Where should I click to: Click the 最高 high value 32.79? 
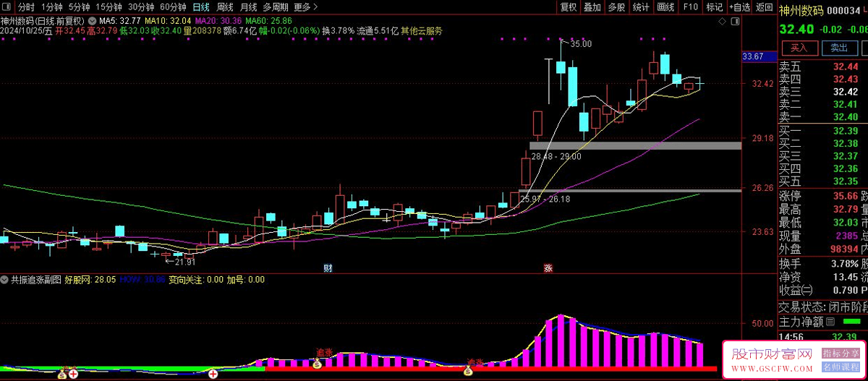click(x=846, y=209)
